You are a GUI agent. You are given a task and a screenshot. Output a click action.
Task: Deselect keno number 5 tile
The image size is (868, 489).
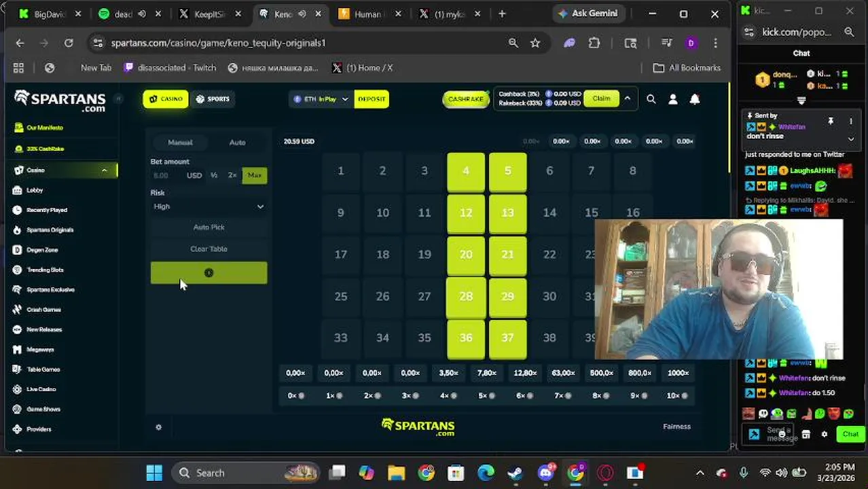pyautogui.click(x=507, y=171)
